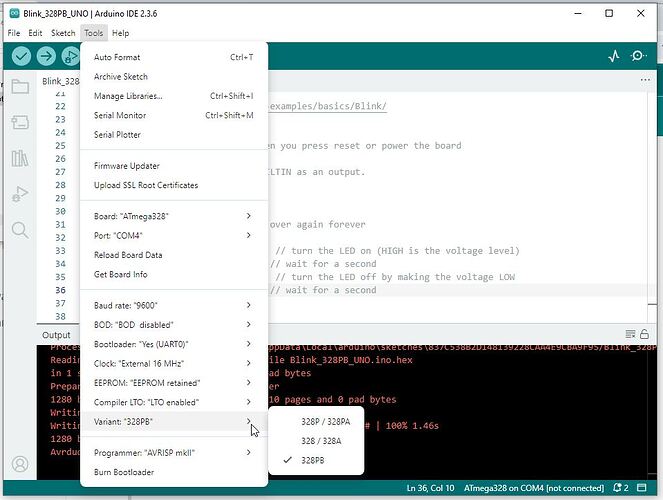Click Burn Bootloader
Image resolution: width=663 pixels, height=500 pixels.
174,472
